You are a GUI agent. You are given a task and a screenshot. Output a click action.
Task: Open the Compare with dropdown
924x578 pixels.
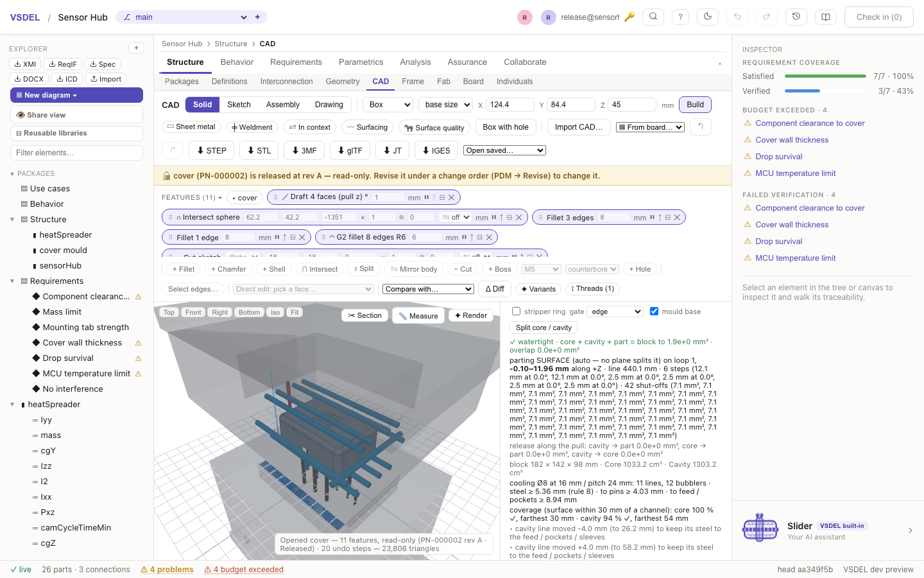point(429,289)
